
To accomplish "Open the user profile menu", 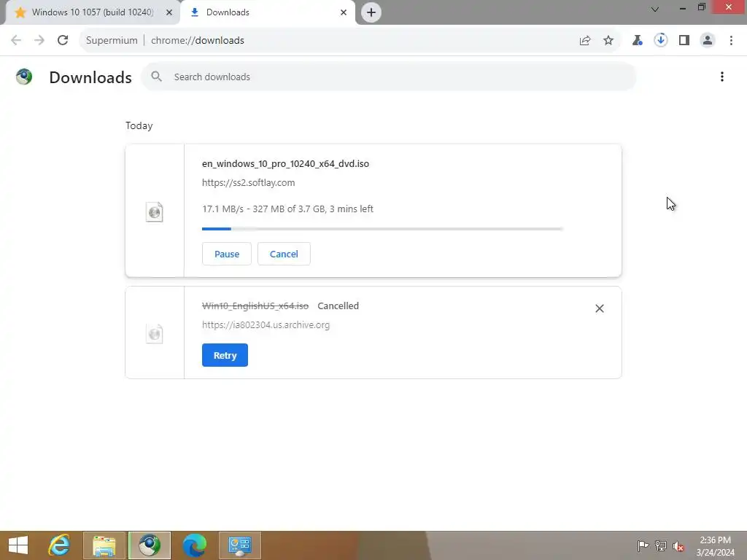I will coord(708,41).
